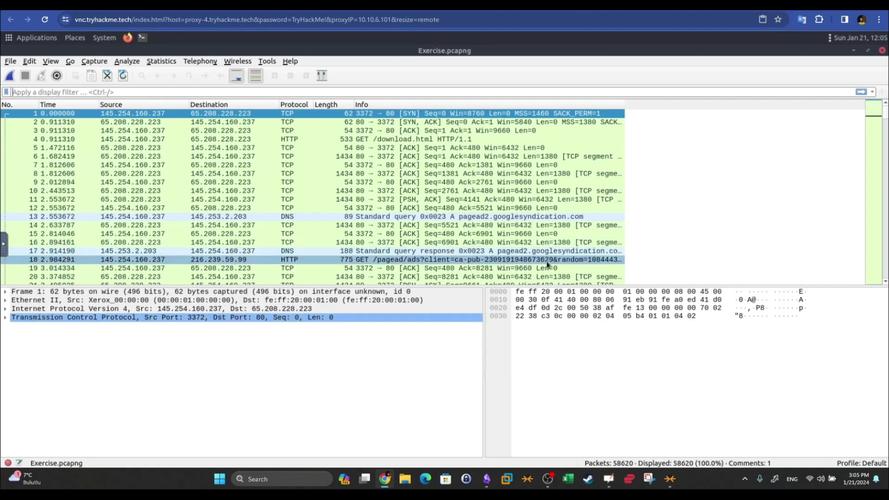Open the Statistics menu
The width and height of the screenshot is (889, 500).
[161, 61]
